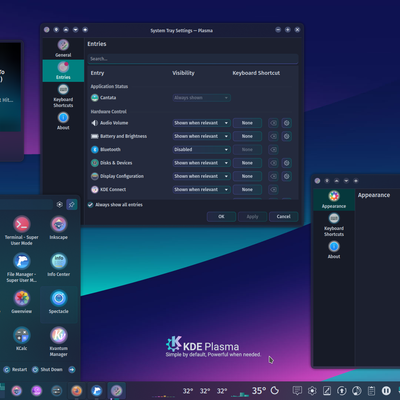
Task: Open File Manager - Super User Mode
Action: point(22,268)
